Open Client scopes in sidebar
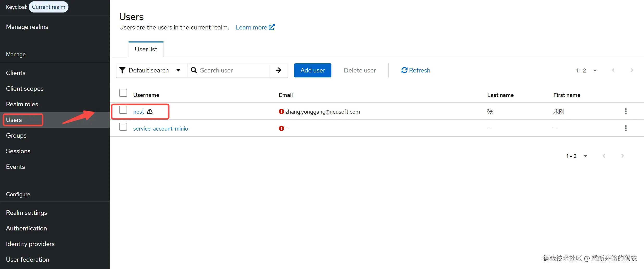Screen dimensions: 644x269 25,89
